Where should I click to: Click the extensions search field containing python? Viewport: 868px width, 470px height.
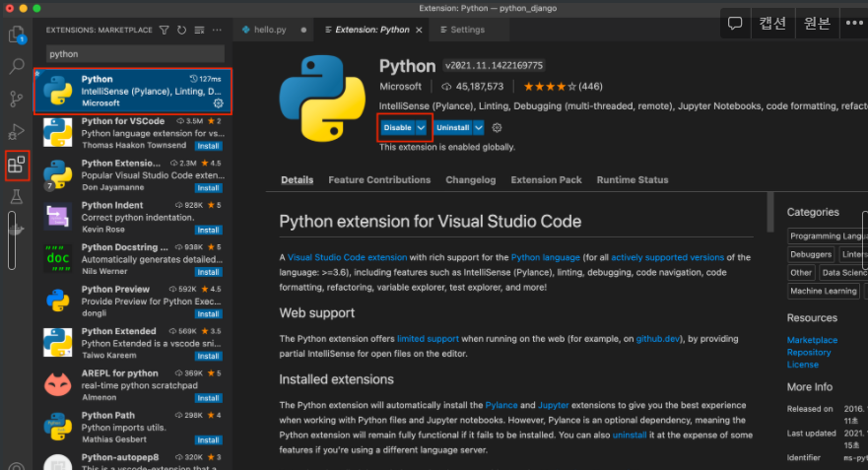coord(135,54)
